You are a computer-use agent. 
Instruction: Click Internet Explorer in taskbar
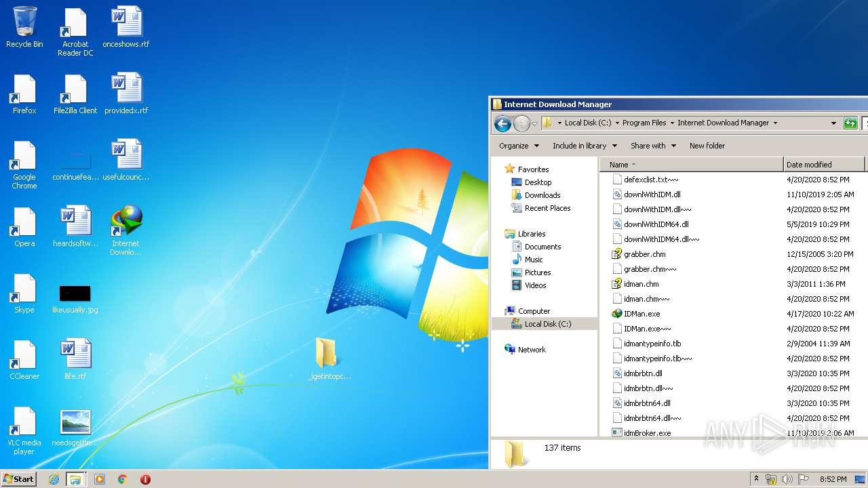54,479
